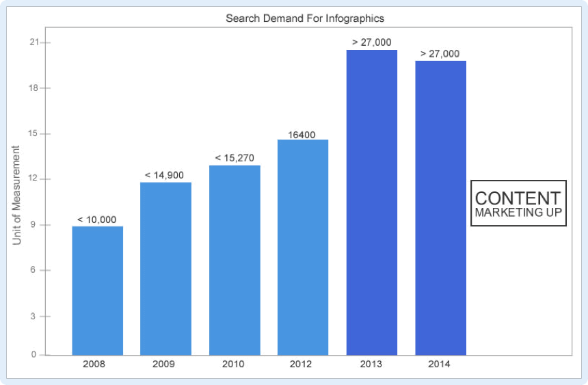The height and width of the screenshot is (385, 588).
Task: Click the '16400' data label
Action: 302,135
